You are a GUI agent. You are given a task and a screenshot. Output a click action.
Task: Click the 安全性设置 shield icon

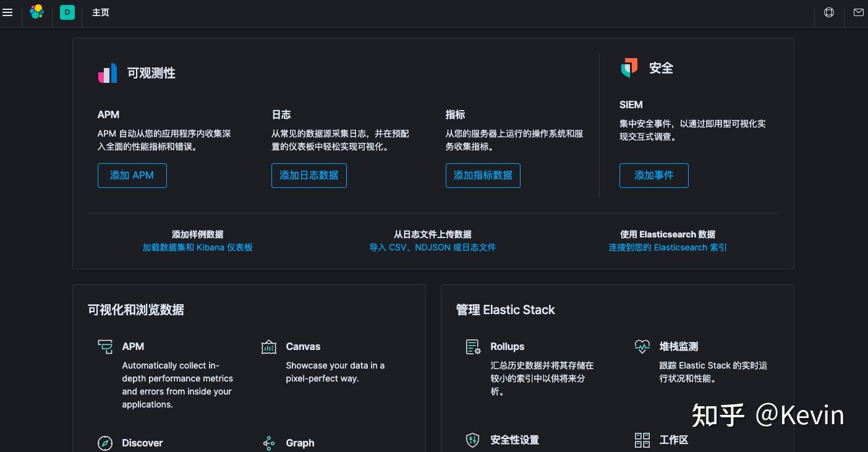[x=472, y=440]
